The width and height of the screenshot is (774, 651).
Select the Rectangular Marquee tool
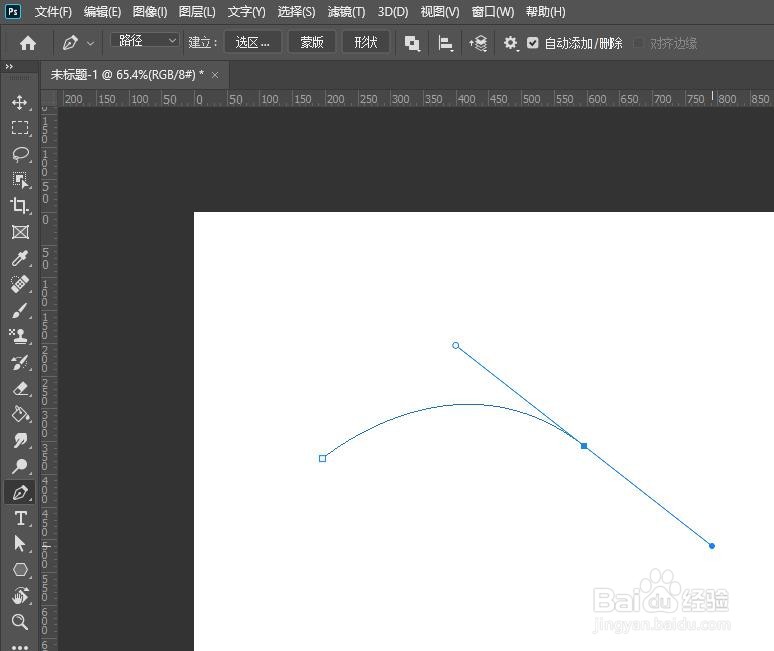point(20,128)
